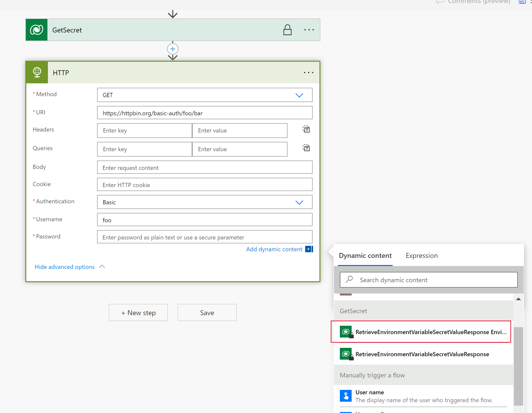Click the HTTP action globe icon

coord(37,72)
